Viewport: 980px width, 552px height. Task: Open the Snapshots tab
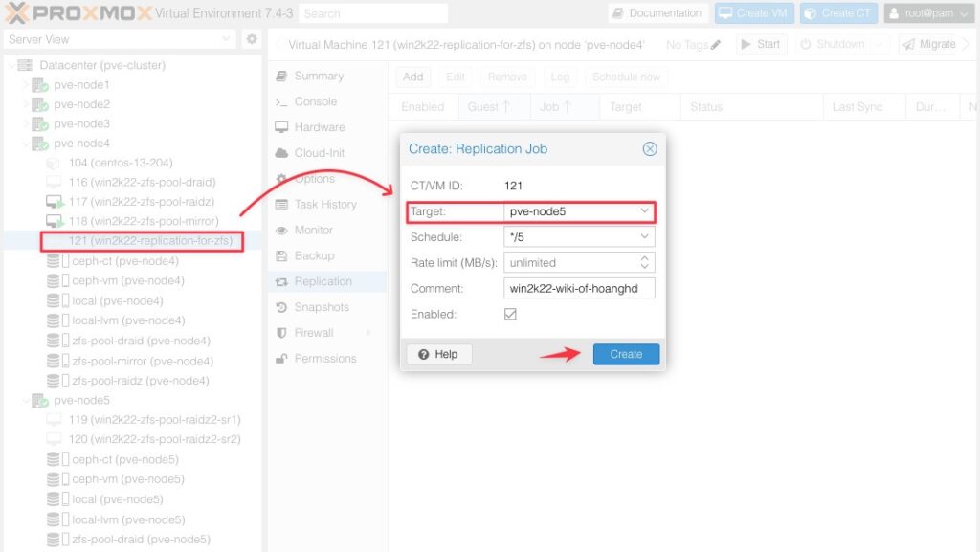[327, 307]
